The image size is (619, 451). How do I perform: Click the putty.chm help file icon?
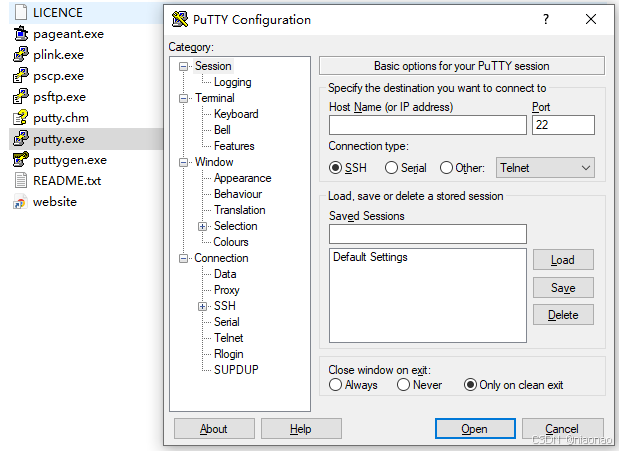coord(21,118)
